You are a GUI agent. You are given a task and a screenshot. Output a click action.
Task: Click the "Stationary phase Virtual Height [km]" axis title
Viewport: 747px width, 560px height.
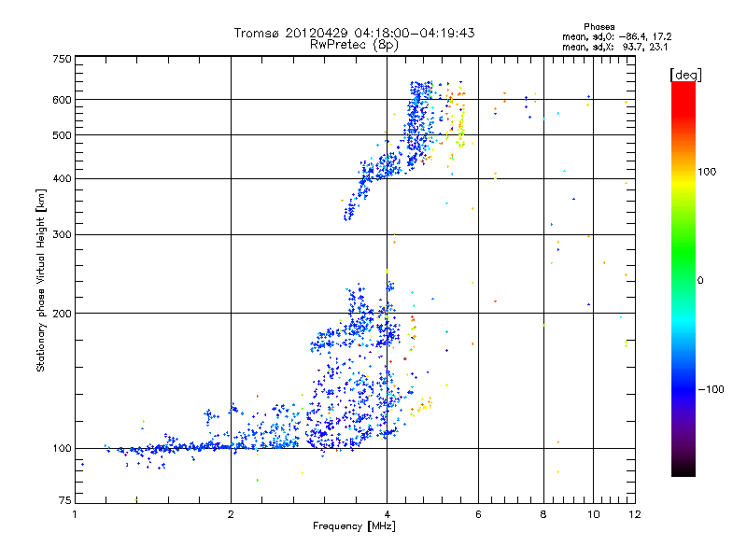coord(41,280)
